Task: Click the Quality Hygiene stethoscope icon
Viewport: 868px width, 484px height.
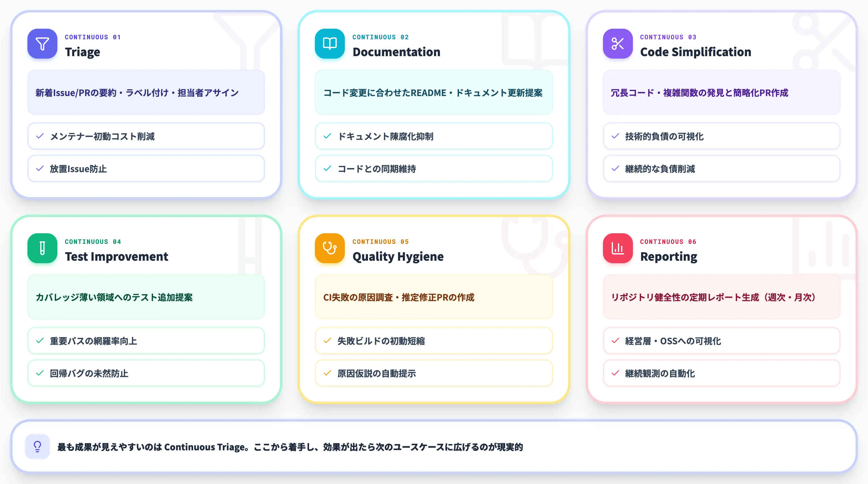Action: pos(330,249)
